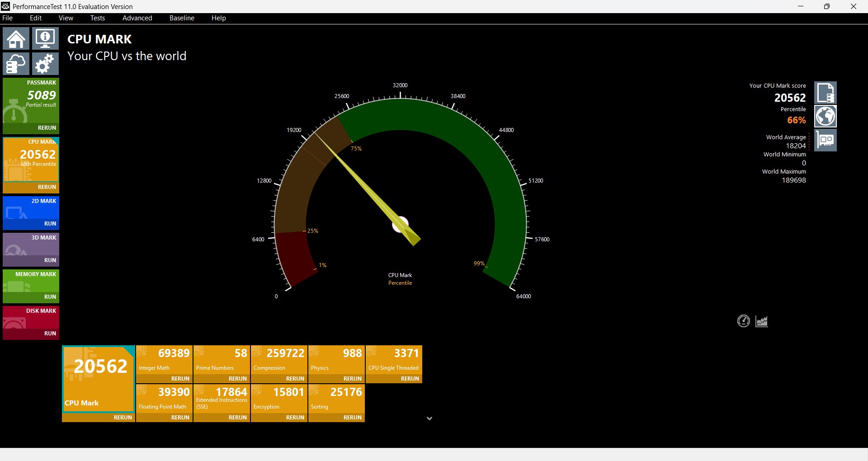Switch to the gauge dial view icon
This screenshot has height=461, width=868.
coord(744,321)
